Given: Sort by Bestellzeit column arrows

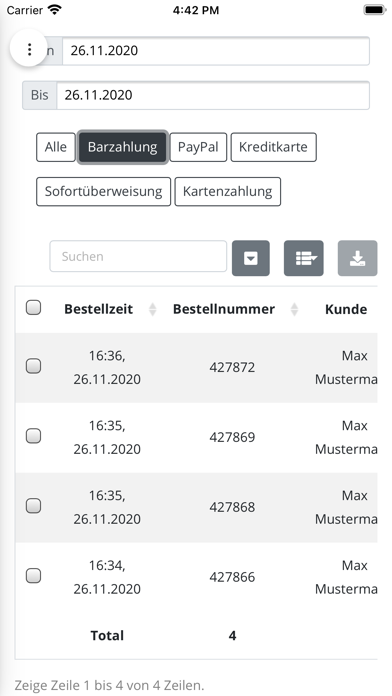Looking at the screenshot, I should pyautogui.click(x=152, y=309).
